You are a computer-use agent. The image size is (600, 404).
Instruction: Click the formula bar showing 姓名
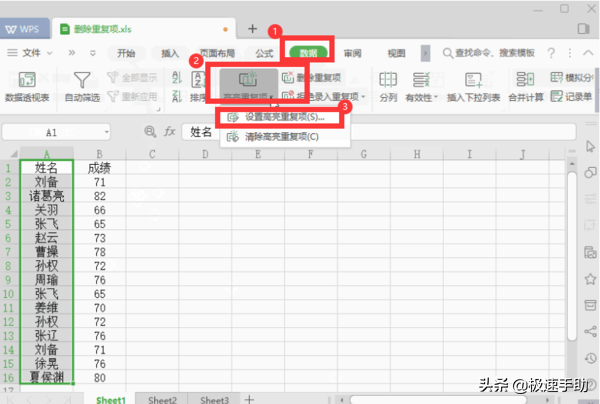click(379, 132)
